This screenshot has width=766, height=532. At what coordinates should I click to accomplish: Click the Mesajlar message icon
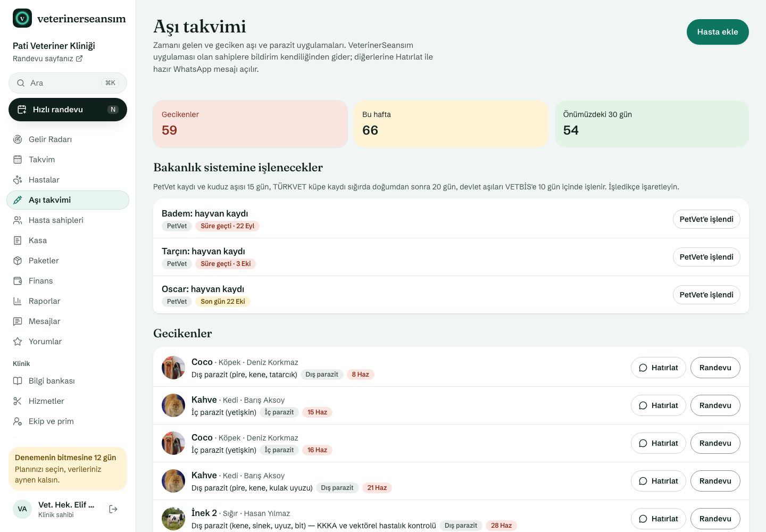tap(18, 321)
